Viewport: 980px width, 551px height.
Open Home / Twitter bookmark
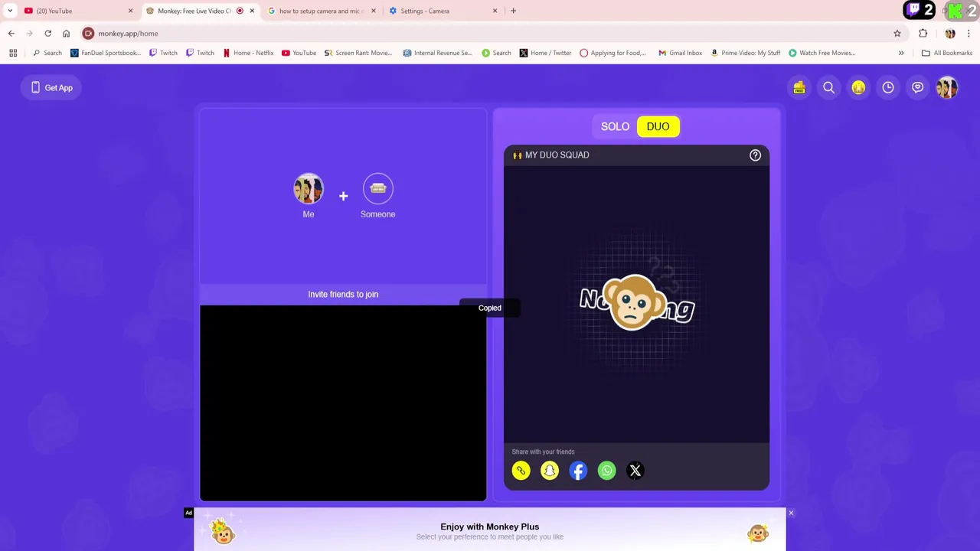[x=545, y=53]
